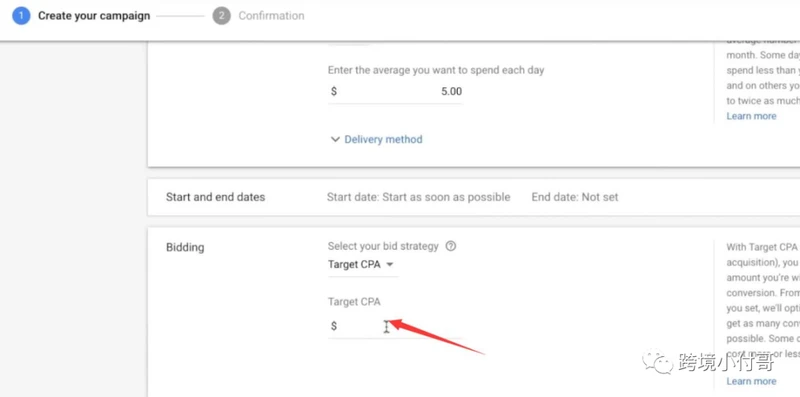
Task: Open Learn more in budget help panel
Action: 751,116
